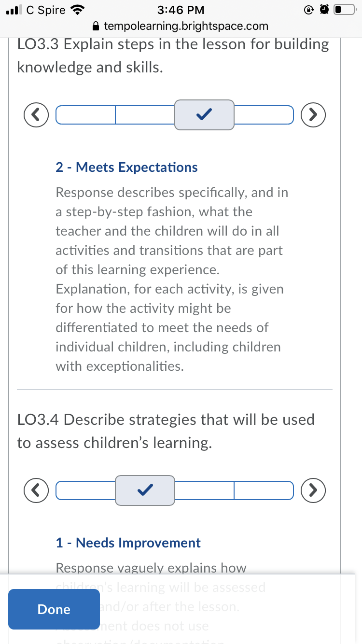Select the first level segment for LO3.3
362x644 pixels.
coord(86,115)
